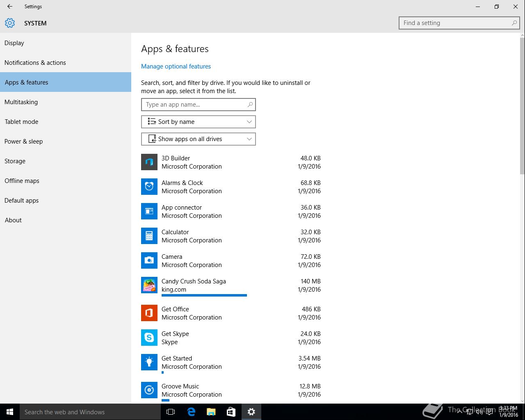Click the Calculator app icon
Screen dimensions: 525x420
click(x=149, y=236)
